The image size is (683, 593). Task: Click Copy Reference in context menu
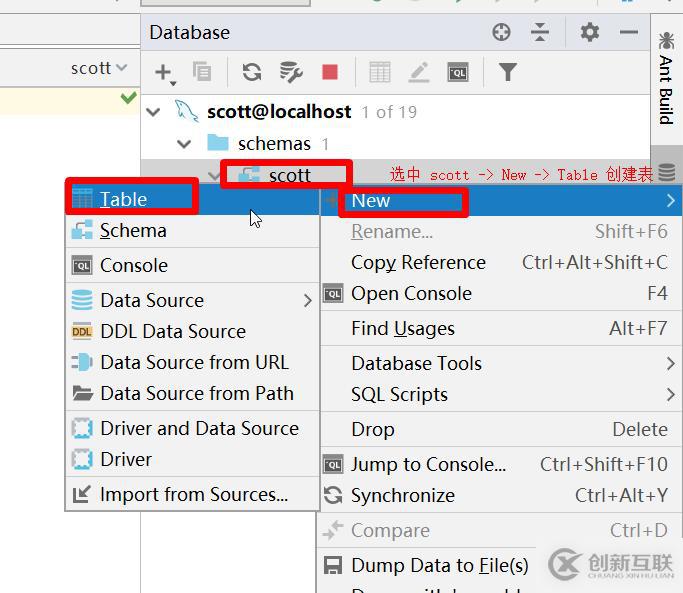[x=501, y=262]
